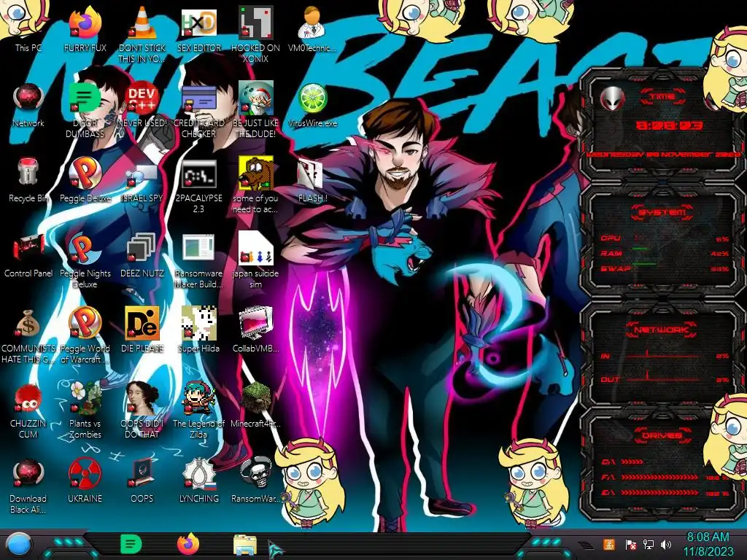Click the alien head on the TIME gadget
Image resolution: width=747 pixels, height=560 pixels.
point(612,98)
